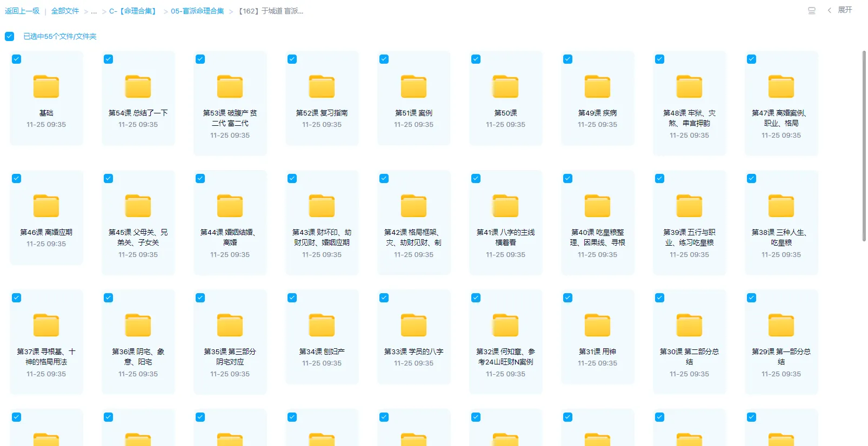The height and width of the screenshot is (446, 868).
Task: Uncheck the 第34课 刨妇产 checkbox
Action: coord(292,298)
